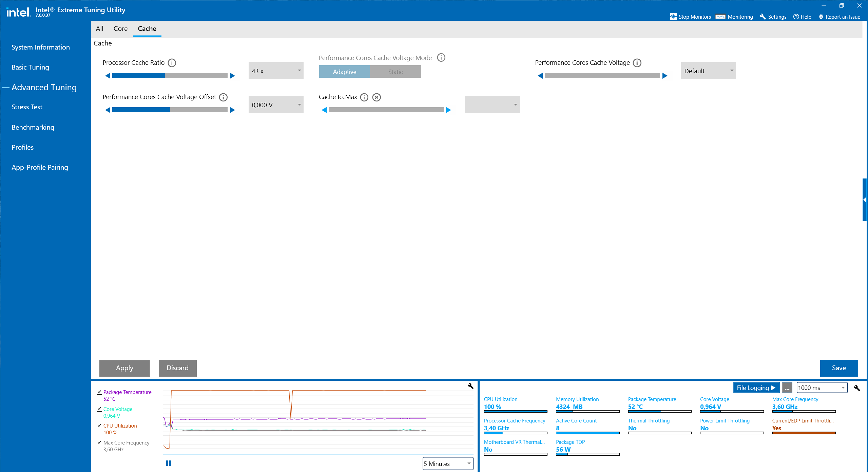Click the Apply button

[124, 368]
